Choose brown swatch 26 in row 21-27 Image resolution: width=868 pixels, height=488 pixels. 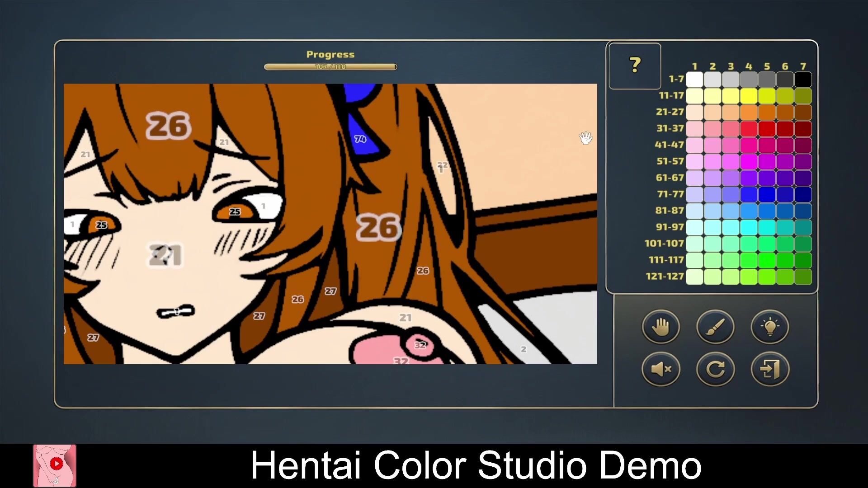[785, 112]
